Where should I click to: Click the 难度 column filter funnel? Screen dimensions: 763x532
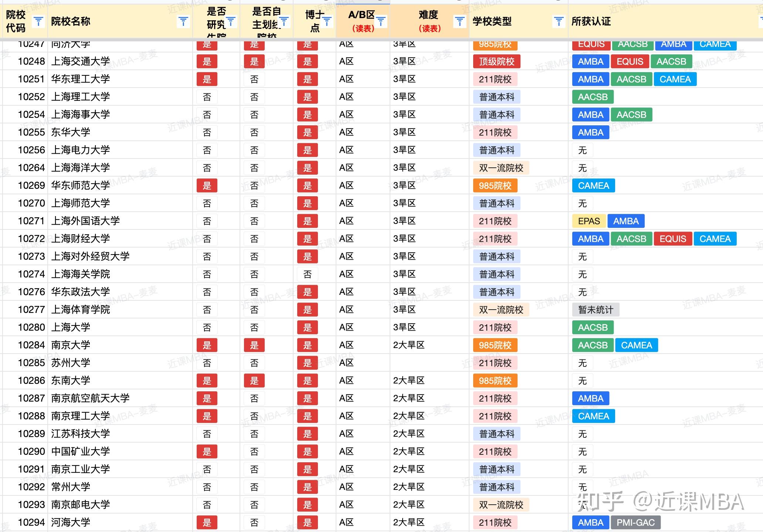point(460,21)
